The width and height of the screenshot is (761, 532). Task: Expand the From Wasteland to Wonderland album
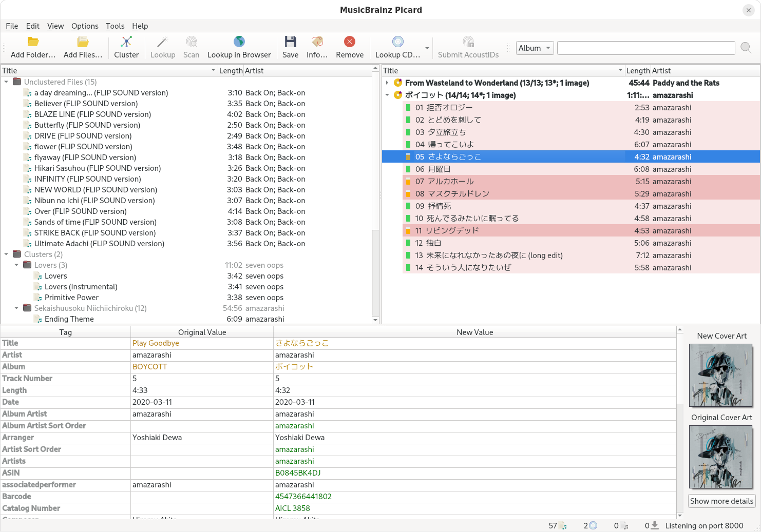[387, 83]
